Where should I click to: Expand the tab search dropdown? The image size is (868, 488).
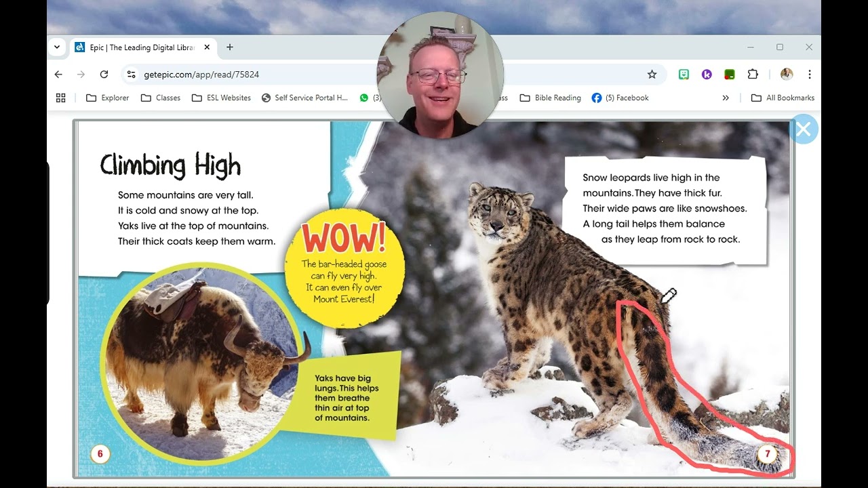(x=57, y=47)
